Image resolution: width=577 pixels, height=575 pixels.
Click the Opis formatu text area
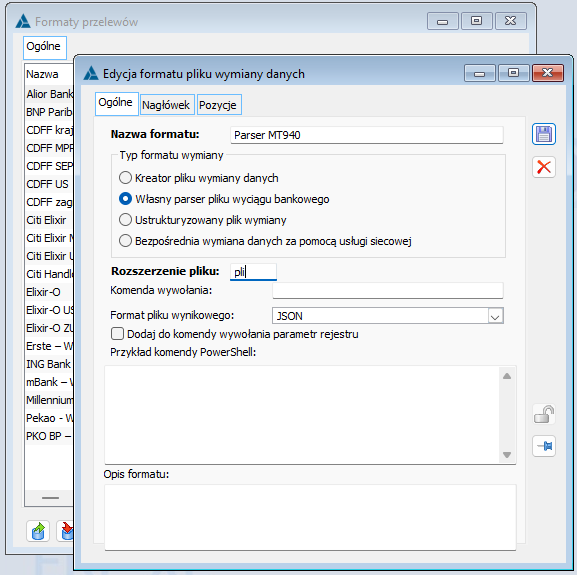pyautogui.click(x=310, y=517)
